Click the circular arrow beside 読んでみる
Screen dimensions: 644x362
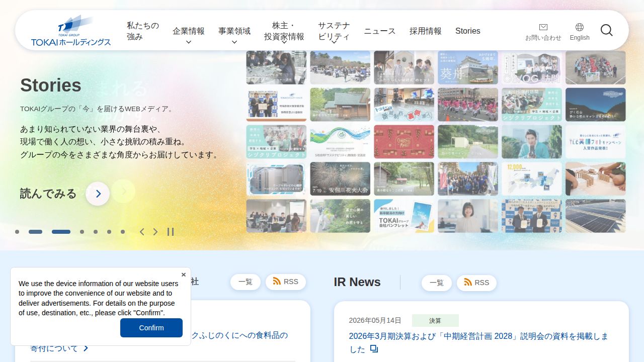98,194
